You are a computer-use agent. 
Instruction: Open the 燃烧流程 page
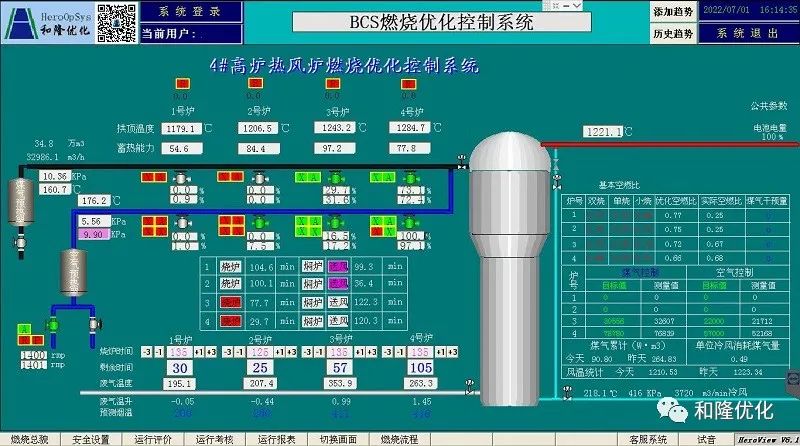click(399, 439)
